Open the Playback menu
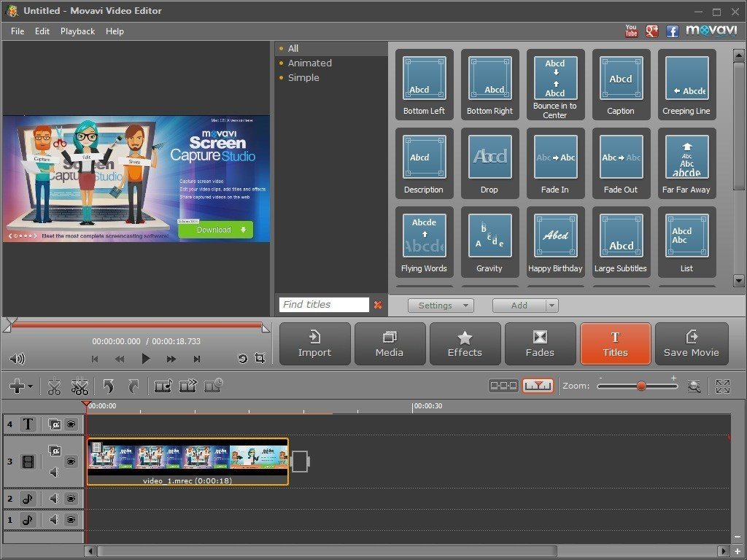This screenshot has height=560, width=747. click(x=77, y=31)
